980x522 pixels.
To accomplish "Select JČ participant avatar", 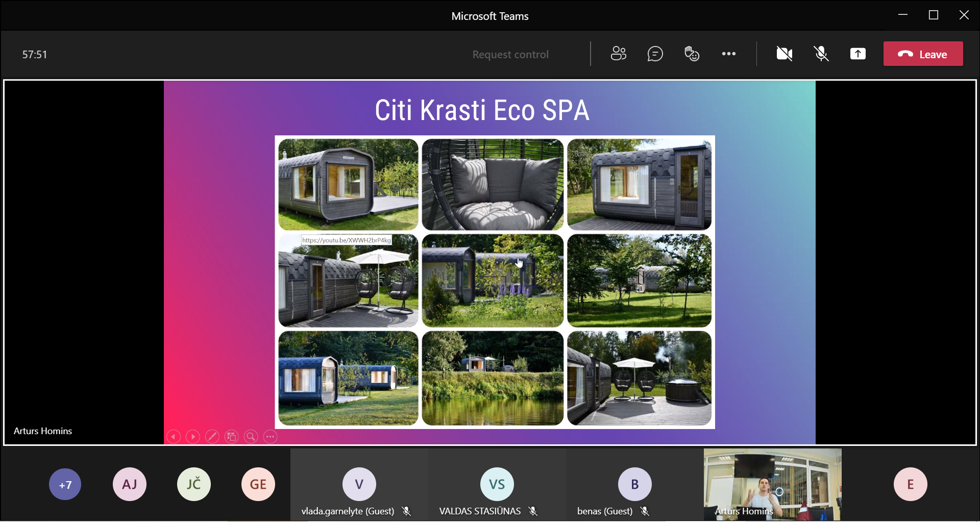I will tap(194, 484).
